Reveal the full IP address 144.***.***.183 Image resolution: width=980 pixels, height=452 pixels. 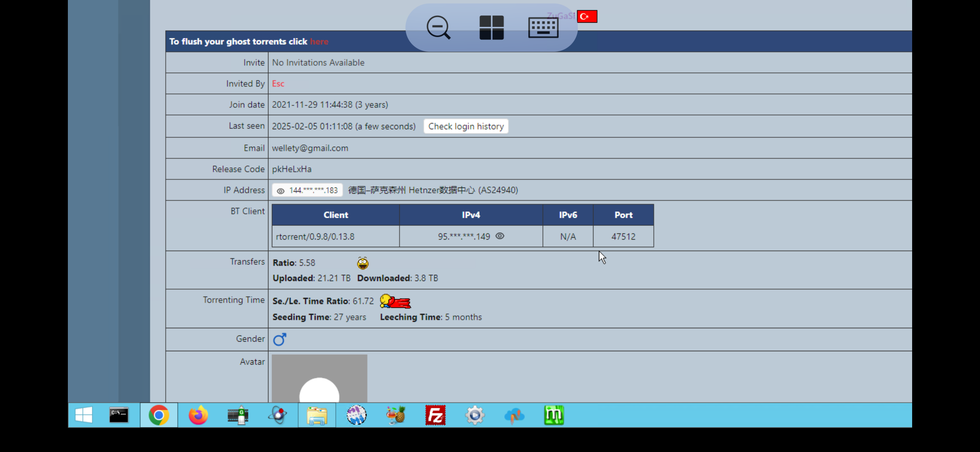point(307,190)
